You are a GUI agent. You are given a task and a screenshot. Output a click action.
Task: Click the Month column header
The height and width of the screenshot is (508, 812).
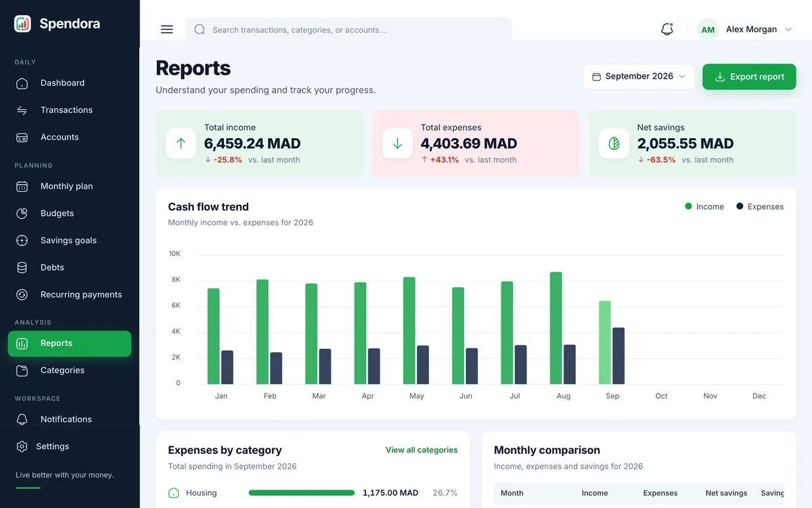click(x=512, y=493)
